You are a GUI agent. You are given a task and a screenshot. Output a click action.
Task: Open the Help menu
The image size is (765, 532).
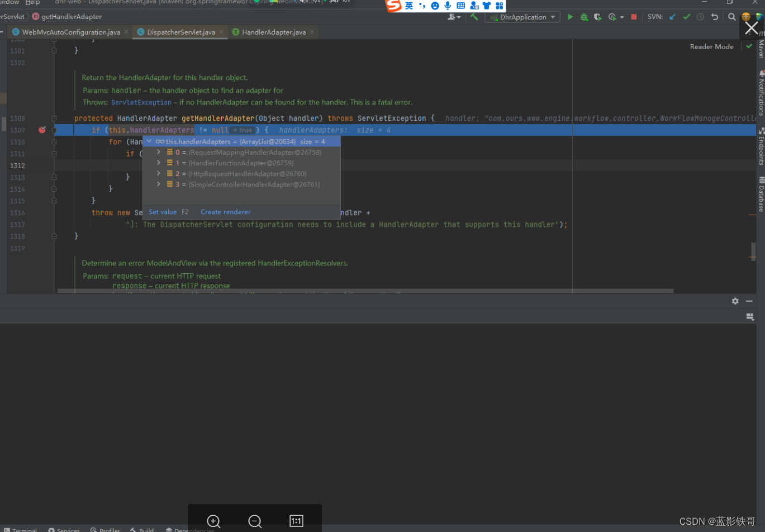point(32,3)
